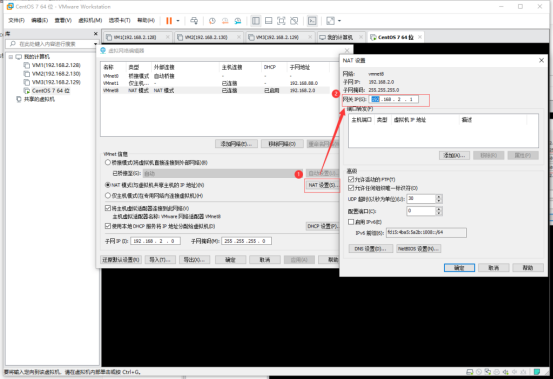The image size is (553, 379).
Task: Open the dropdown arrow beside the pause button
Action: pyautogui.click(x=178, y=21)
